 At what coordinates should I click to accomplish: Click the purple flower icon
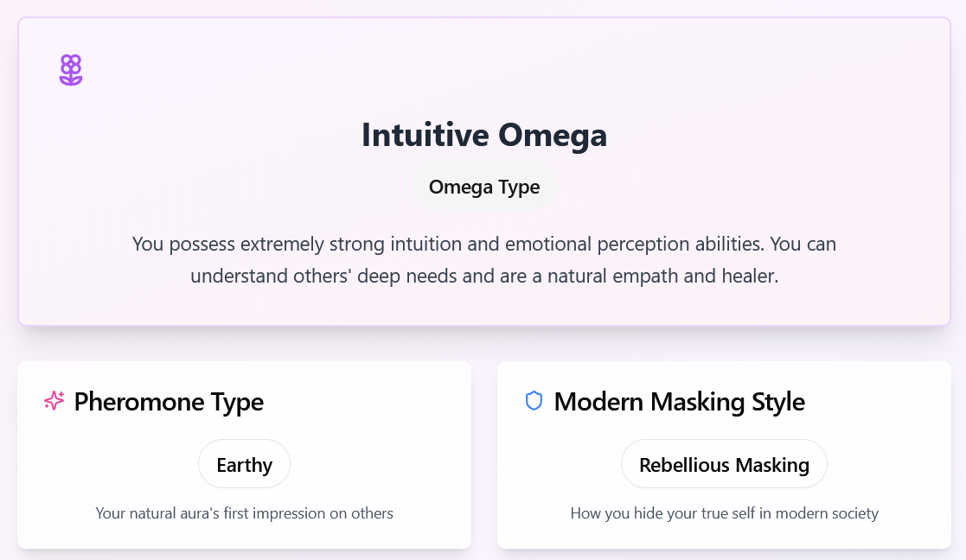click(71, 70)
